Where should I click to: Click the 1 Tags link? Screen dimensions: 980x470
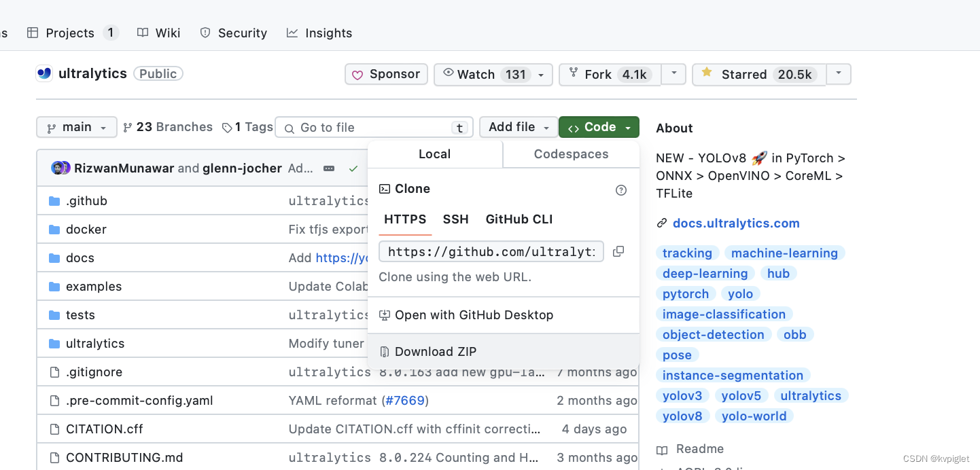[x=248, y=127]
